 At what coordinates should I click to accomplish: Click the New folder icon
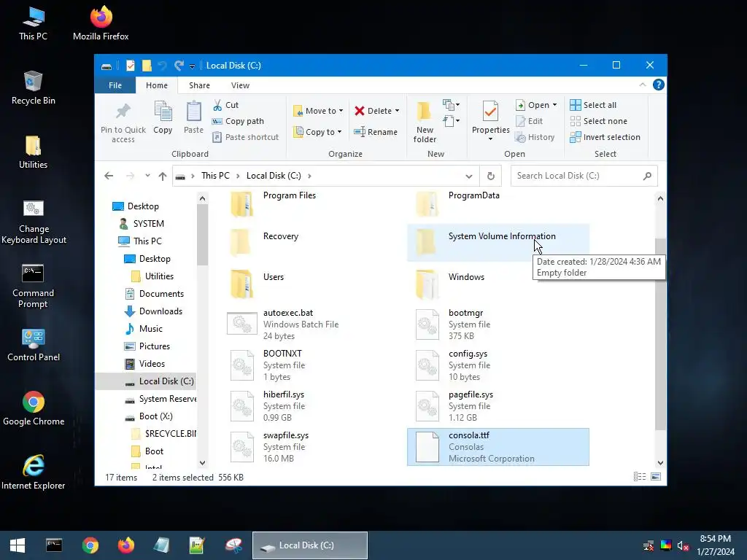(424, 111)
